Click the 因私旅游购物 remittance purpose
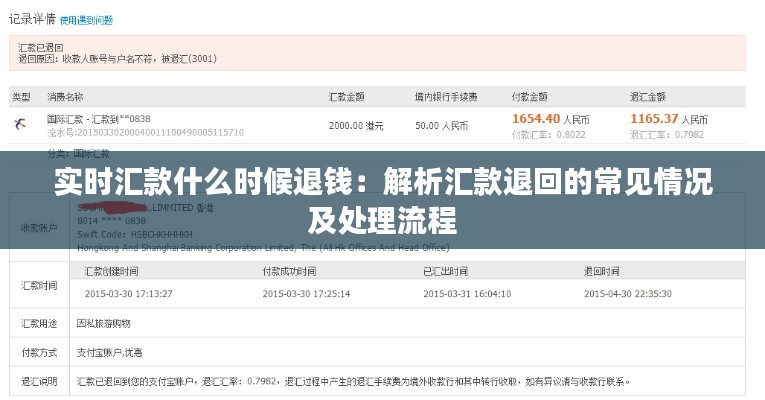The image size is (765, 400). point(104,323)
